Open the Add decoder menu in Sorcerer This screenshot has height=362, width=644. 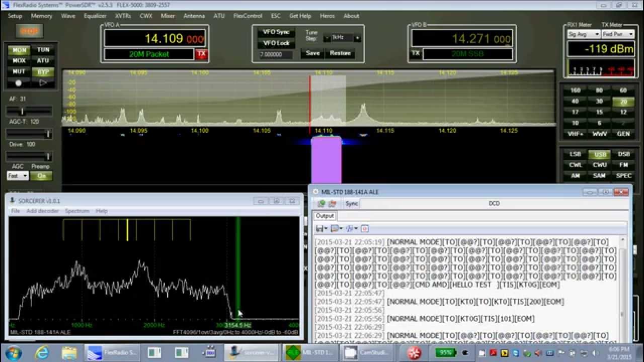[42, 211]
